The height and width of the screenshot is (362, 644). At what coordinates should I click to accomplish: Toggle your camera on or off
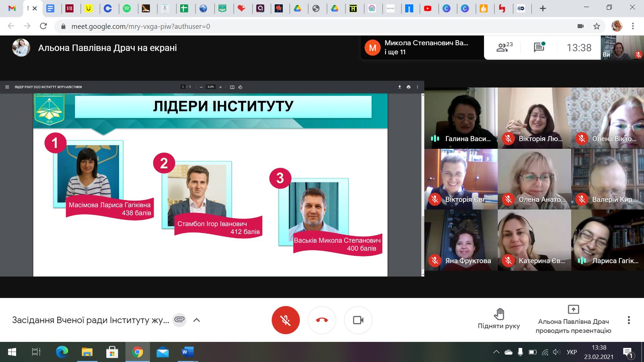358,320
